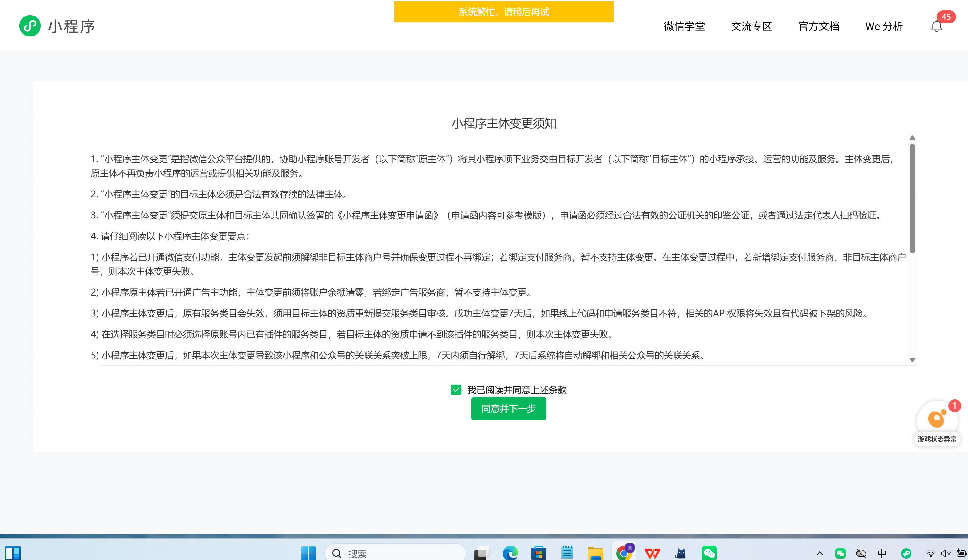Click the terms scroll down arrow
968x560 pixels.
click(x=912, y=359)
